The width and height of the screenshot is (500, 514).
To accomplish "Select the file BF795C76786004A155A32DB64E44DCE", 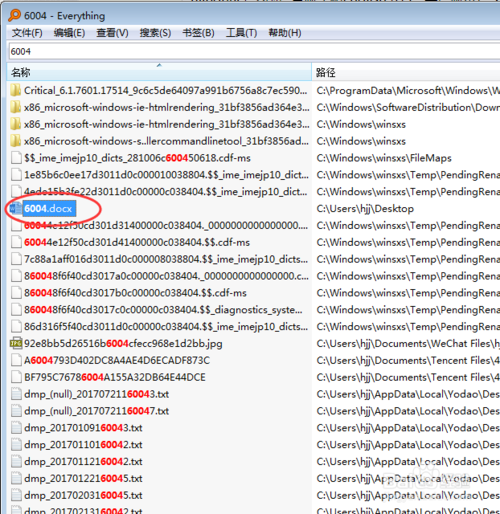I will [x=115, y=377].
